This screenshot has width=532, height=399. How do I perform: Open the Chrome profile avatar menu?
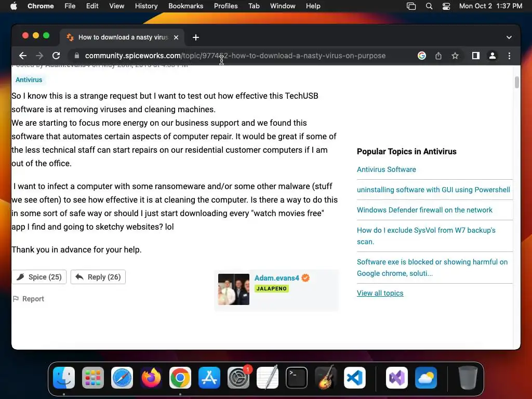pos(493,56)
